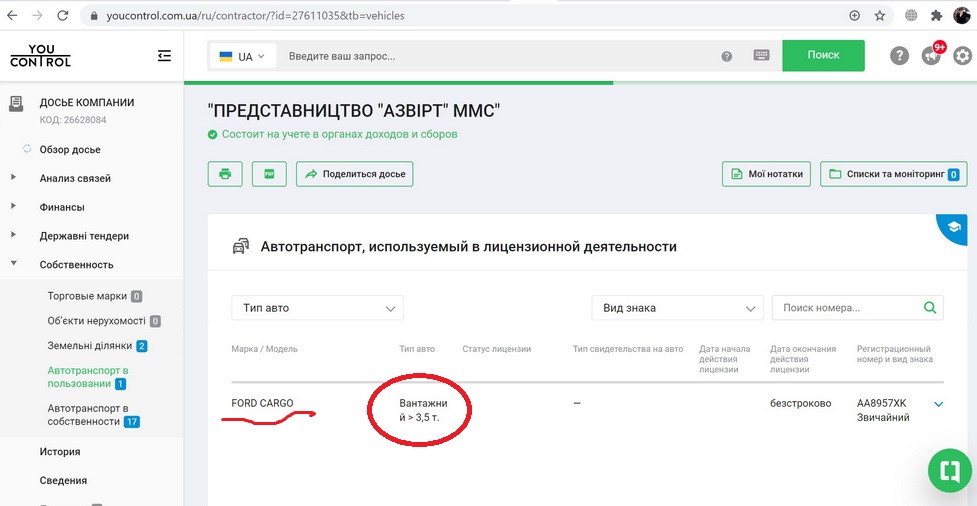
Task: Expand the FORD CARGO row chevron
Action: click(938, 404)
